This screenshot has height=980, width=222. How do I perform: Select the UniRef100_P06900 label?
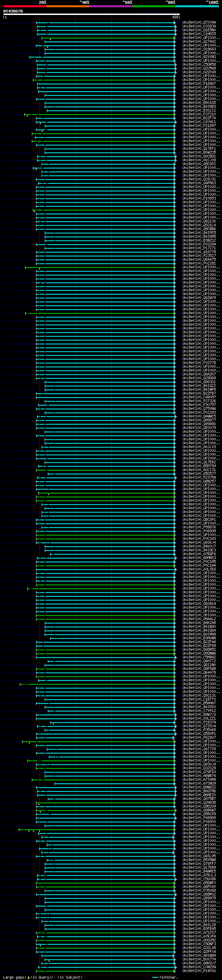pos(199,822)
